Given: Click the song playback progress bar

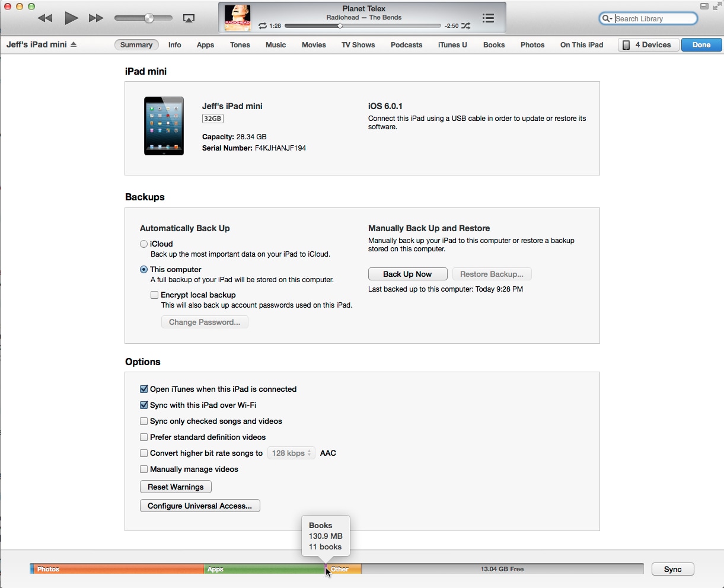Looking at the screenshot, I should click(363, 26).
